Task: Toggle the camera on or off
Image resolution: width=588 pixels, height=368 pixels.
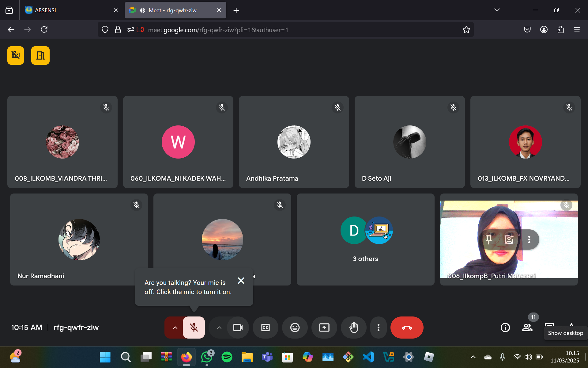Action: 238,328
